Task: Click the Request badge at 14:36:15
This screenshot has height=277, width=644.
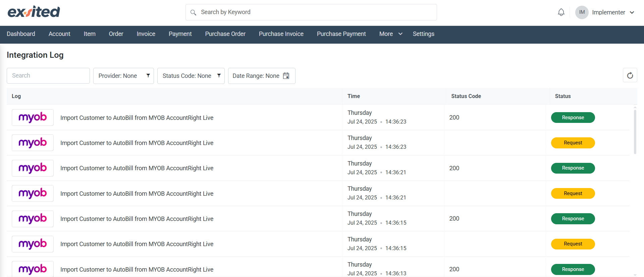Action: coord(573,244)
